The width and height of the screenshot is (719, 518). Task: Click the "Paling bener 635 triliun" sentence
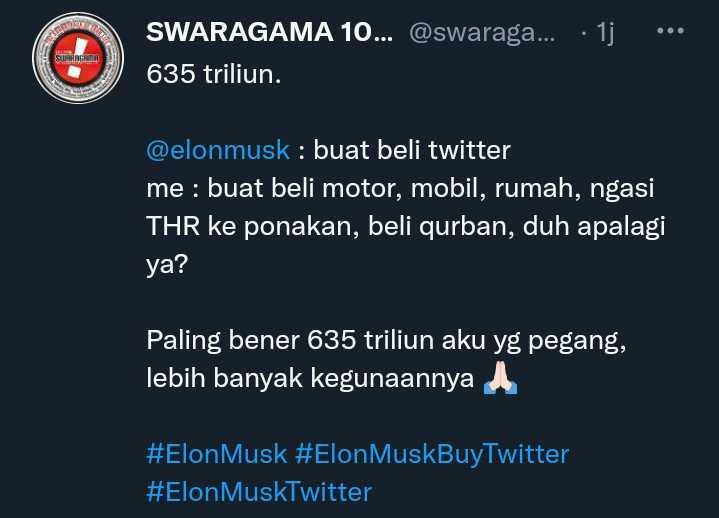pos(386,341)
